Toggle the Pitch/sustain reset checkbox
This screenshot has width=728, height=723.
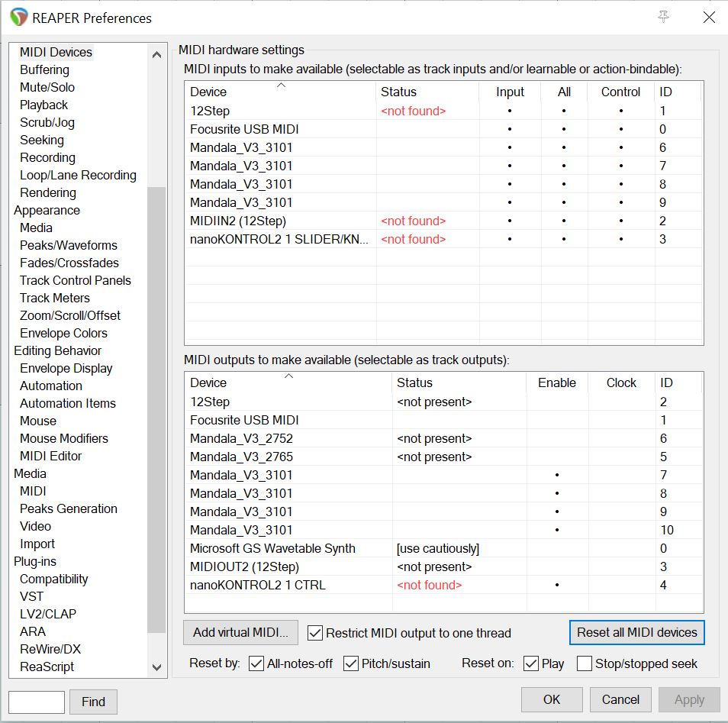click(351, 663)
